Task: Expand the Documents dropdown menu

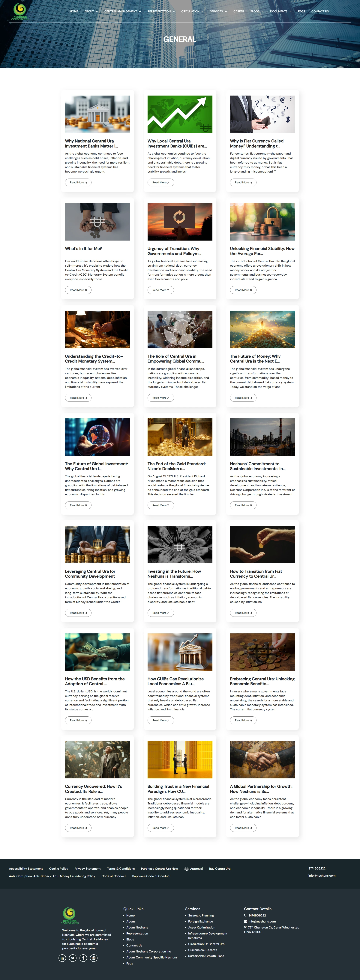Action: tap(280, 11)
